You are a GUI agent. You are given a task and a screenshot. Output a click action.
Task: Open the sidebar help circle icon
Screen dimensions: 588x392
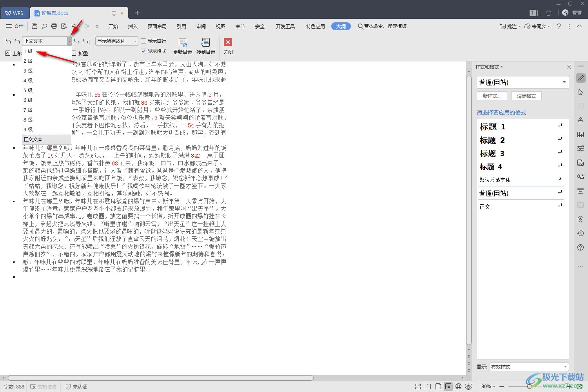[581, 247]
